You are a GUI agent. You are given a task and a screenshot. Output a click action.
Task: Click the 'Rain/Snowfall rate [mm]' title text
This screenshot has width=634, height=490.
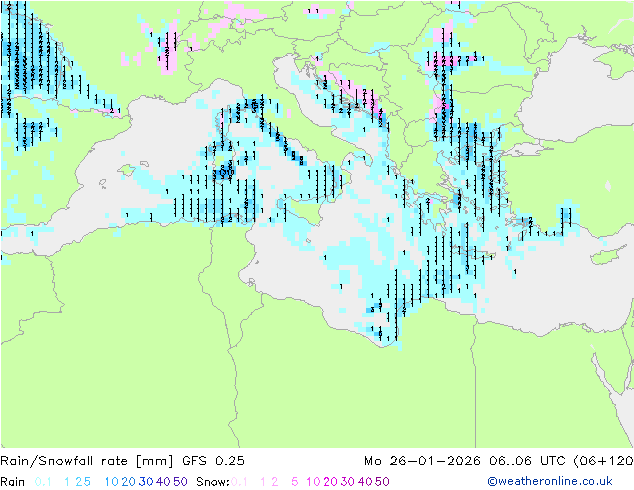(x=87, y=461)
